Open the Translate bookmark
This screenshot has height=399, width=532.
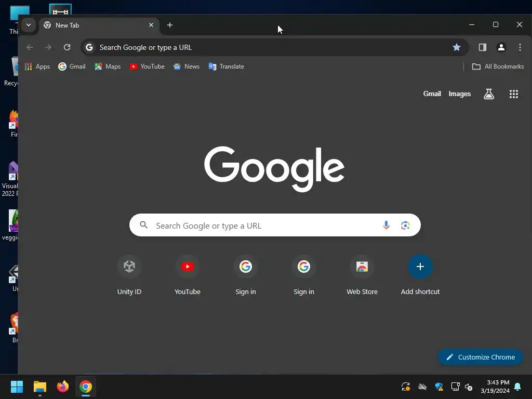click(x=227, y=66)
